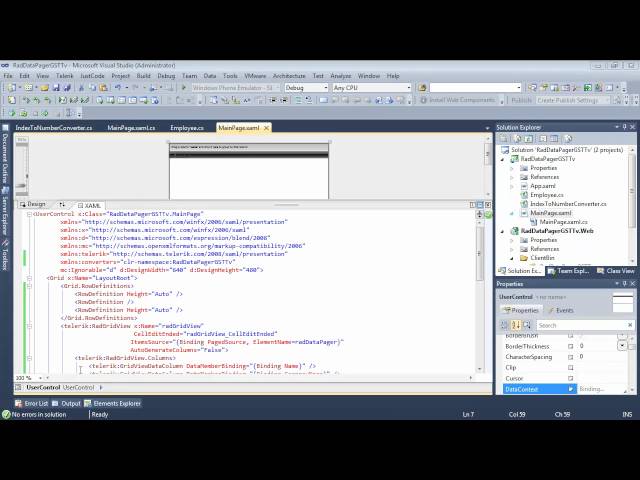Click the Clip property marker
The width and height of the screenshot is (640, 480).
coord(571,367)
